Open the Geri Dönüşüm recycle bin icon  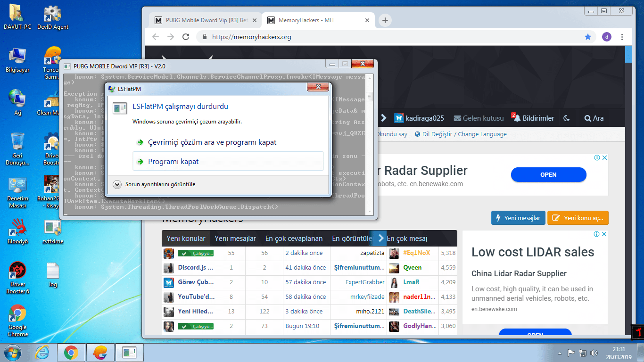17,148
